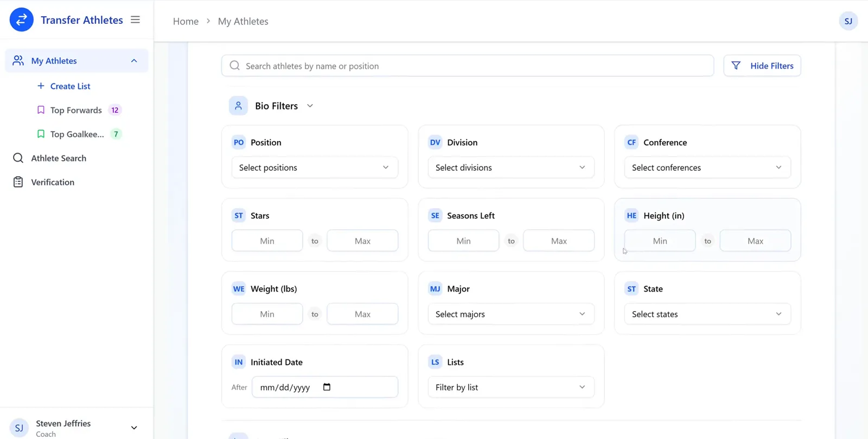Click the Hide Filters button

[x=762, y=66]
